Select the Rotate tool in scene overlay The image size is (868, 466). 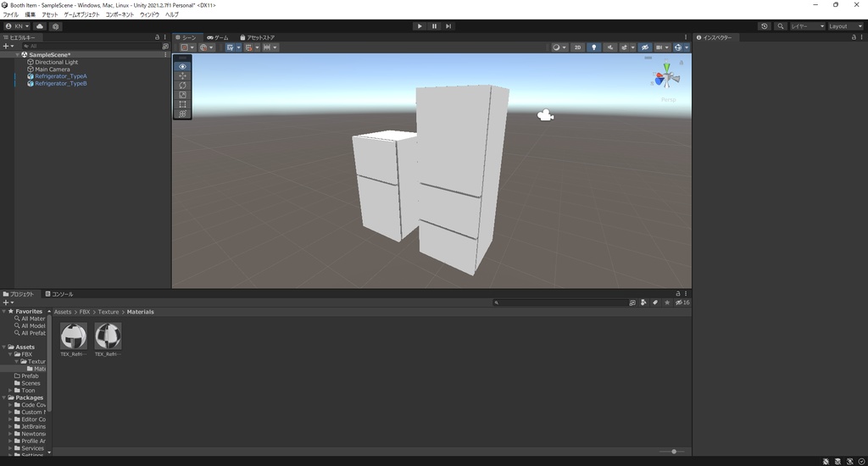coord(182,86)
